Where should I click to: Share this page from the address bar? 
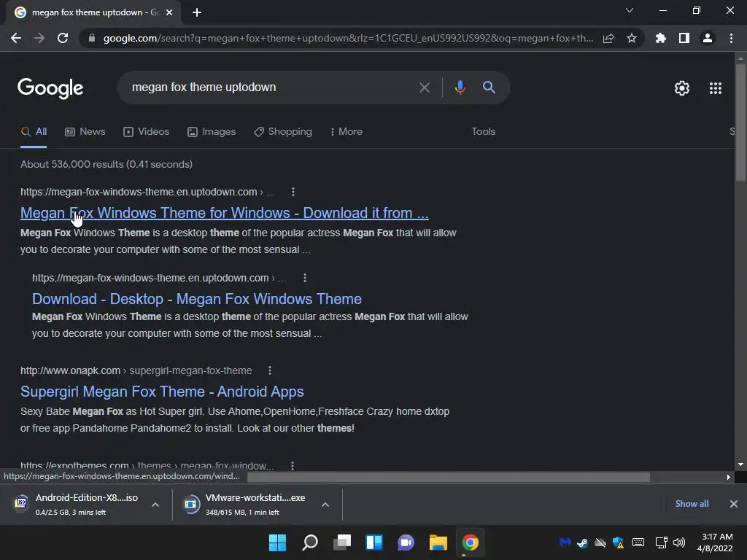pos(608,38)
